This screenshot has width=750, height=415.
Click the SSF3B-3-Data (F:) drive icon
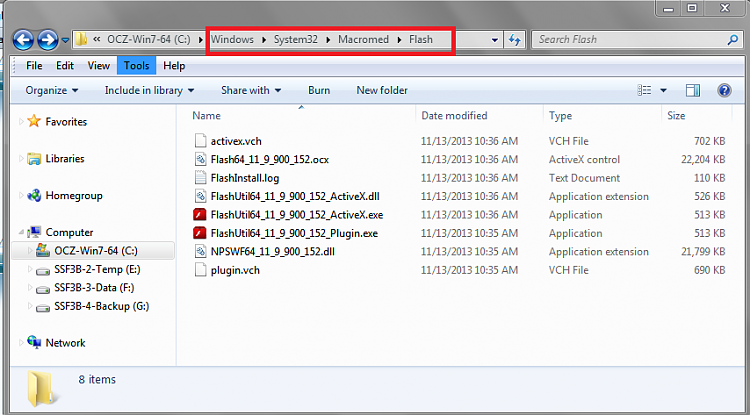(43, 288)
